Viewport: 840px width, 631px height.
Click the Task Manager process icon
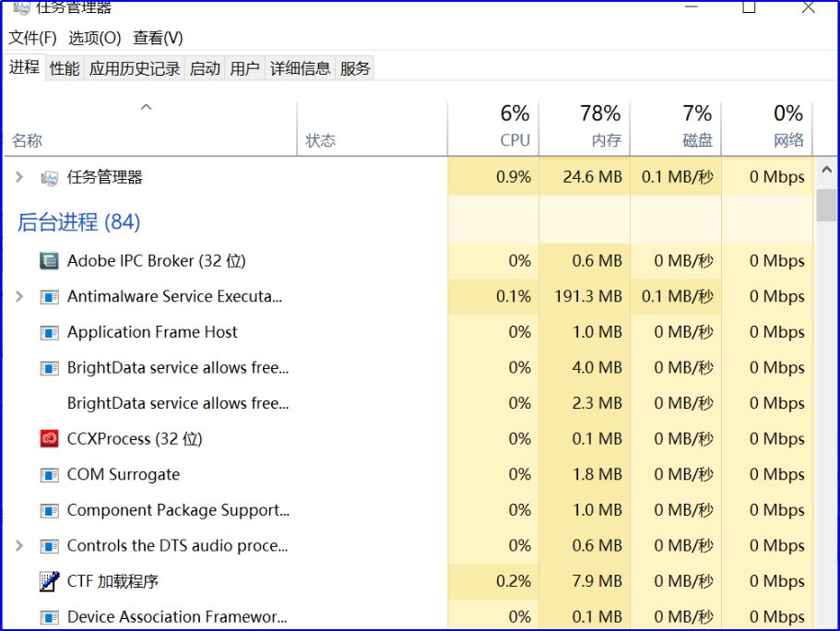point(50,177)
